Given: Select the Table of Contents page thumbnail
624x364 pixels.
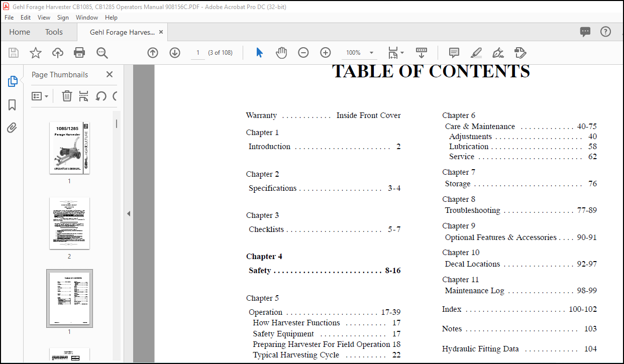Looking at the screenshot, I should 69,299.
